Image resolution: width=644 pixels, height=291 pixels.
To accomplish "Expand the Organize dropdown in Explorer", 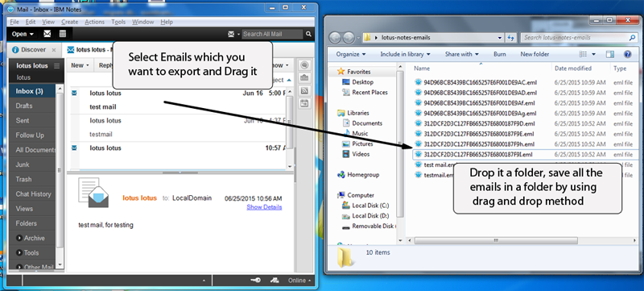I will point(351,54).
